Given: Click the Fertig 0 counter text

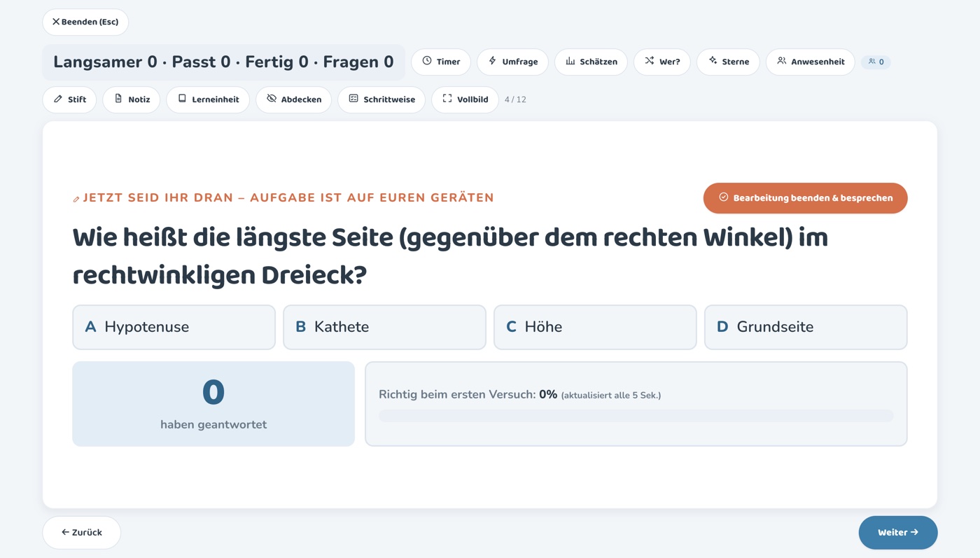Looking at the screenshot, I should click(x=276, y=62).
